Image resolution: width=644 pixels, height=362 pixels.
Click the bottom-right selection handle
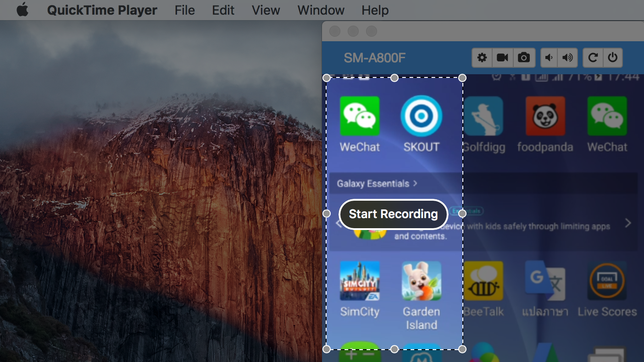462,349
